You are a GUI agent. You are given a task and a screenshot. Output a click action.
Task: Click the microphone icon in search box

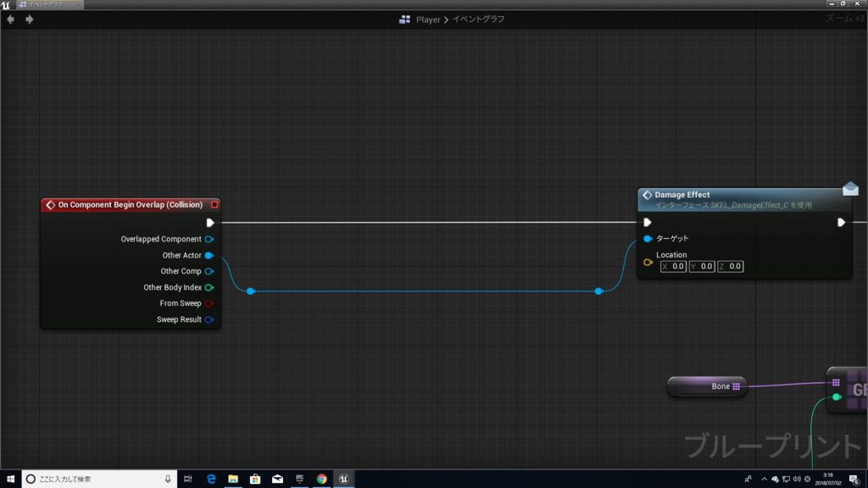168,480
